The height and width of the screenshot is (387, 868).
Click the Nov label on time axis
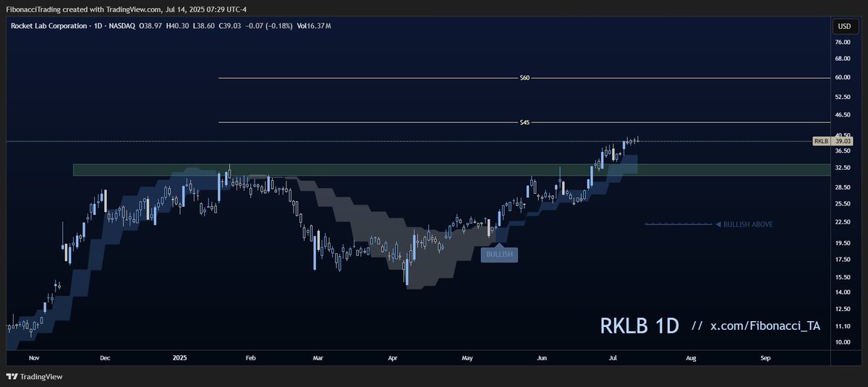click(x=33, y=358)
